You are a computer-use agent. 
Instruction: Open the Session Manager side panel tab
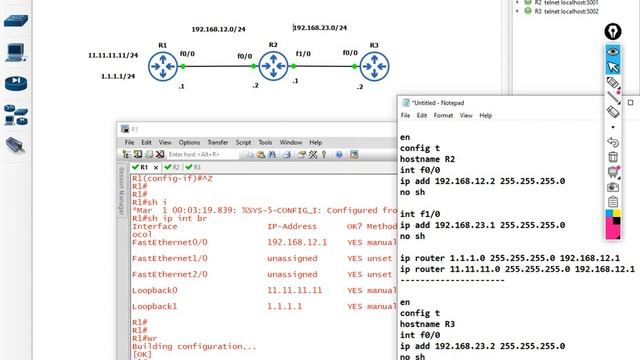121,191
